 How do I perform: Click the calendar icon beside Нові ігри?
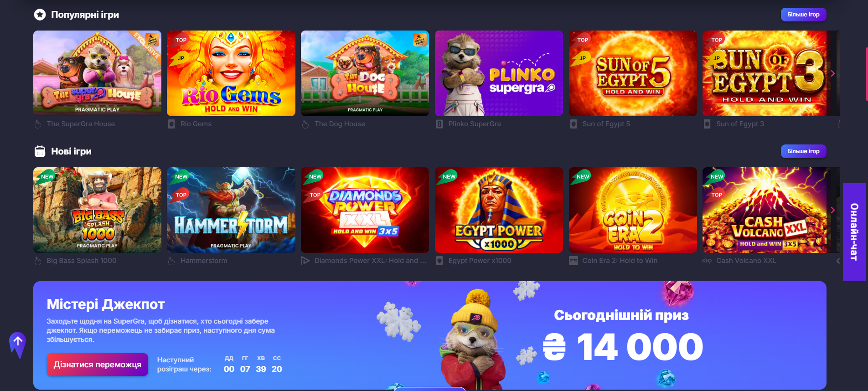point(40,151)
